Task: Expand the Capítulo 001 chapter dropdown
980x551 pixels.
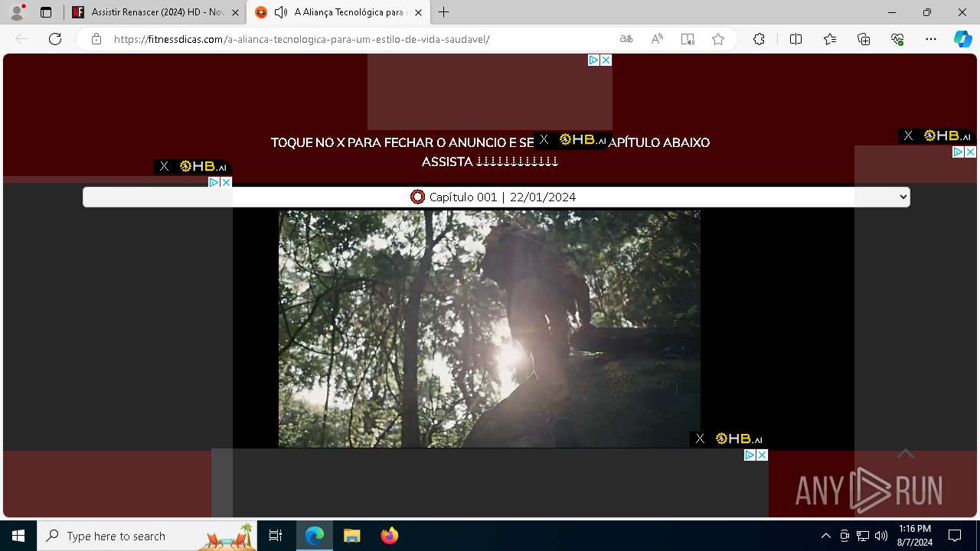Action: [496, 197]
